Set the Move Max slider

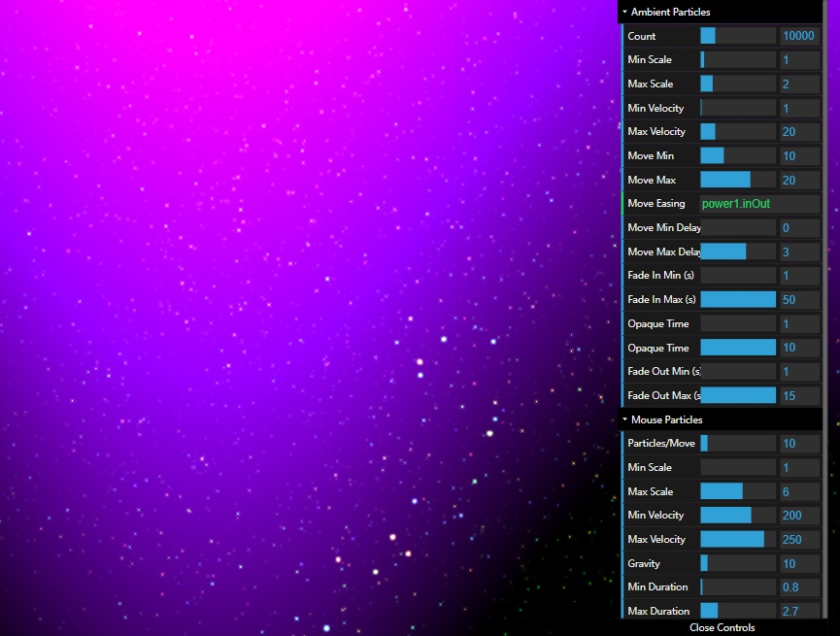point(738,180)
